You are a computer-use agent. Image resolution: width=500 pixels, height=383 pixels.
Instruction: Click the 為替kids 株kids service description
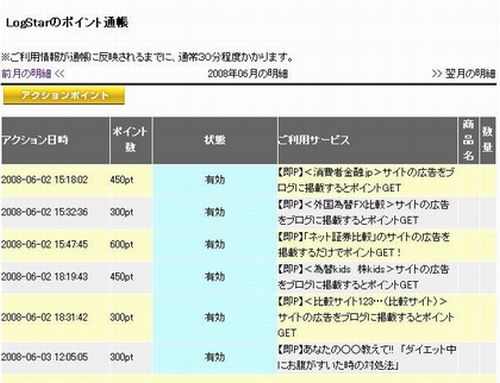coord(363,277)
